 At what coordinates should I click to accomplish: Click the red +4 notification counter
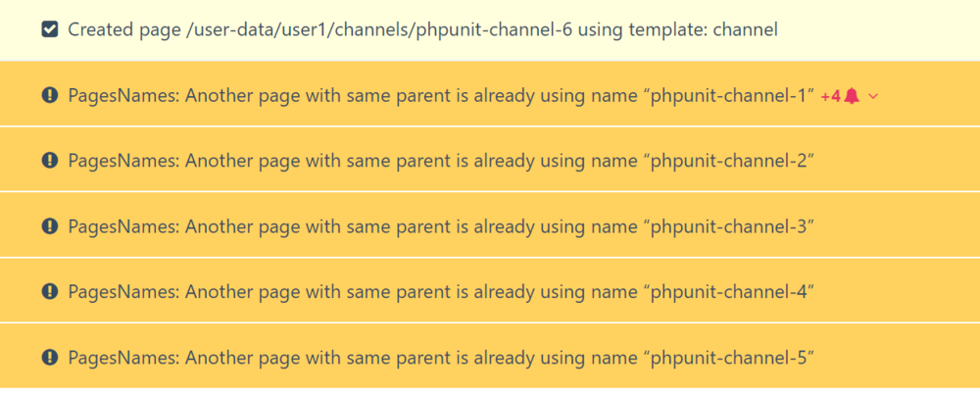830,95
